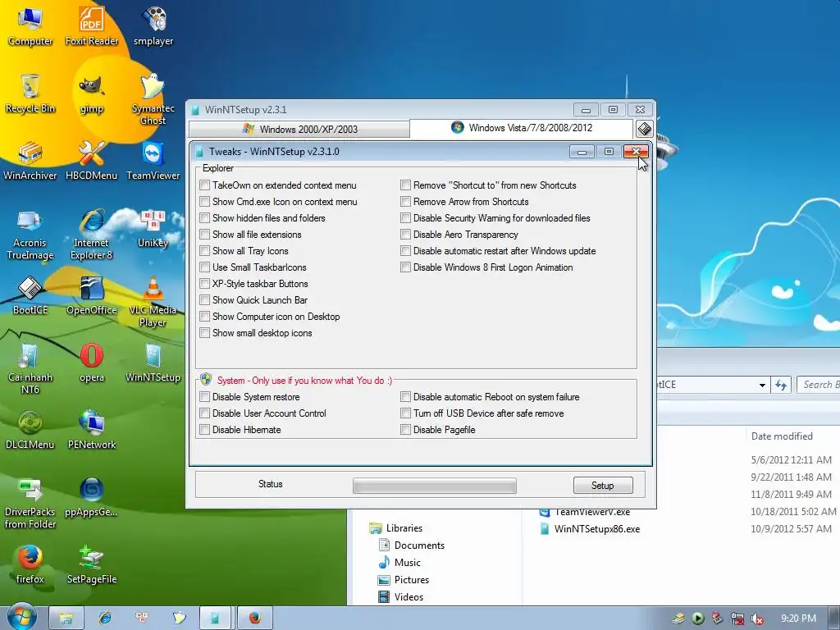Select DriverPacks from Folder icon
This screenshot has height=630, width=840.
[30, 503]
